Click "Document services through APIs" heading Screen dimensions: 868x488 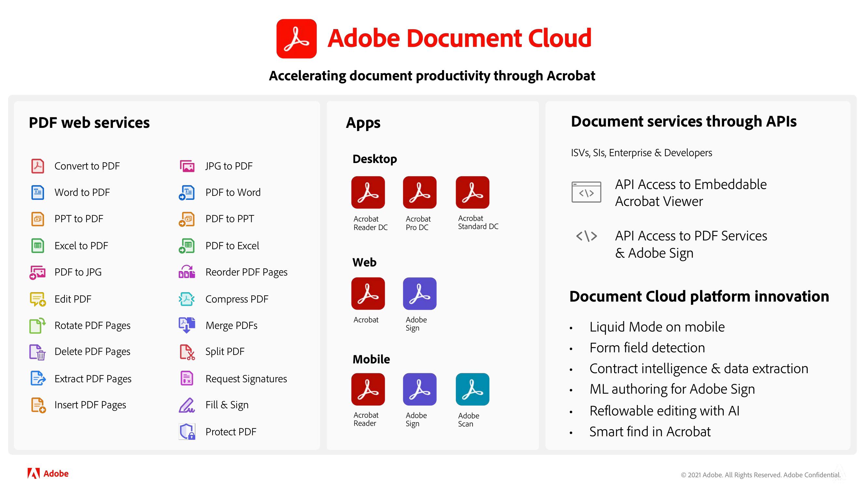pos(684,121)
